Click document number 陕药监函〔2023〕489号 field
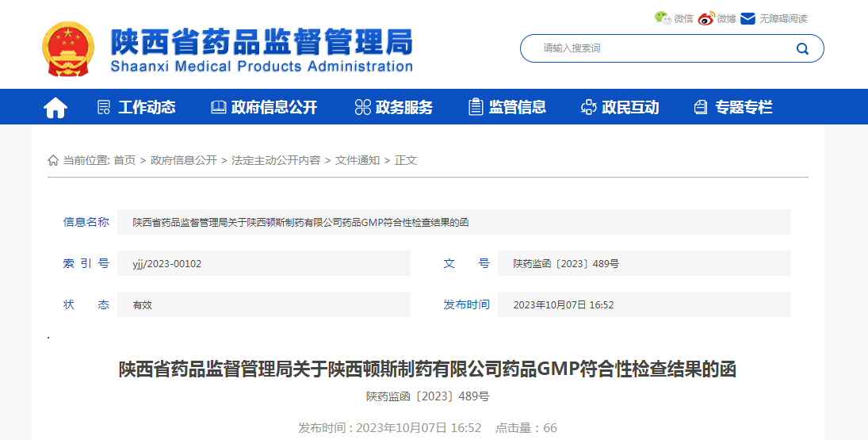This screenshot has width=868, height=440. [644, 263]
